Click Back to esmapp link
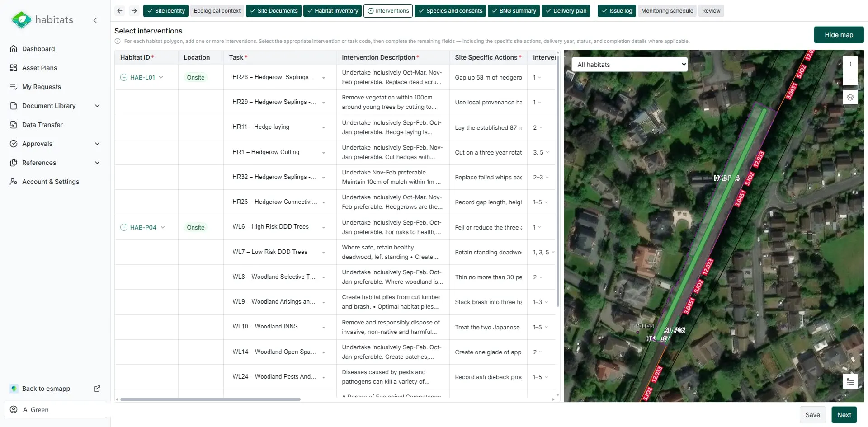This screenshot has width=868, height=427. tap(46, 389)
